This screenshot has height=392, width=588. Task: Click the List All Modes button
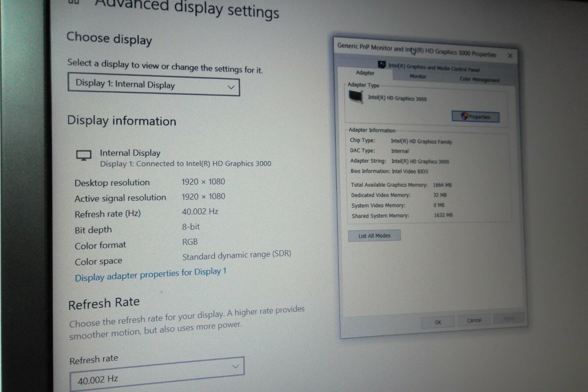pyautogui.click(x=374, y=236)
